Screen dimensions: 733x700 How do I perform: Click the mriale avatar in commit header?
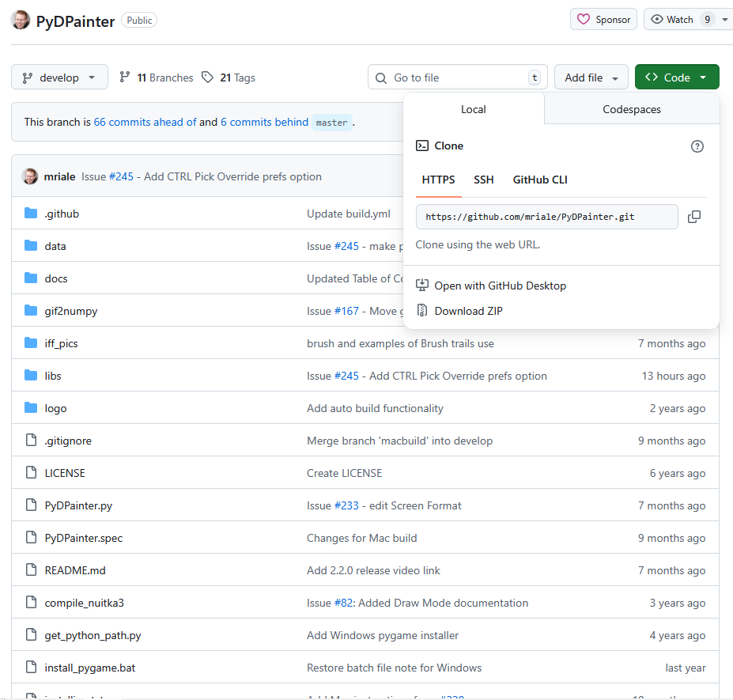coord(30,176)
